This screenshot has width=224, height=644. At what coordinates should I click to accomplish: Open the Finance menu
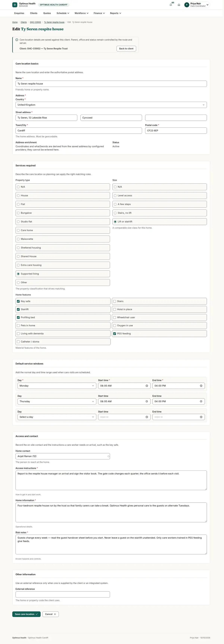pyautogui.click(x=99, y=13)
